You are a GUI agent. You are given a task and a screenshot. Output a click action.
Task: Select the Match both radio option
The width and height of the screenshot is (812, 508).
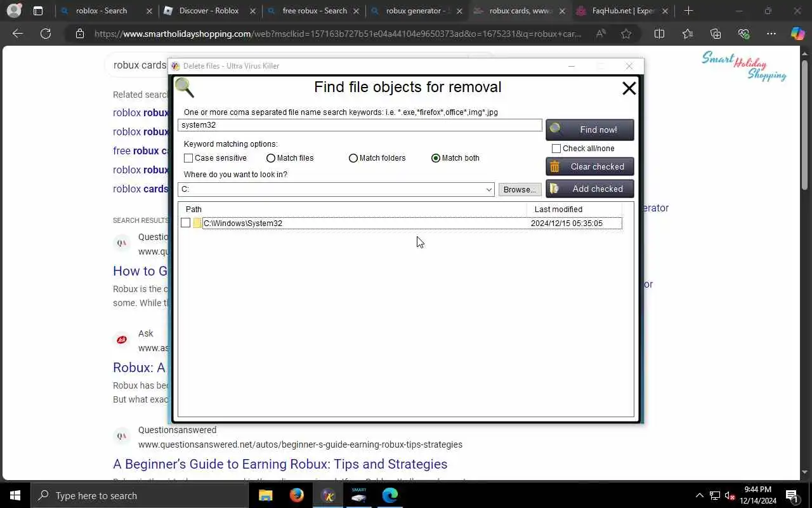pos(436,158)
